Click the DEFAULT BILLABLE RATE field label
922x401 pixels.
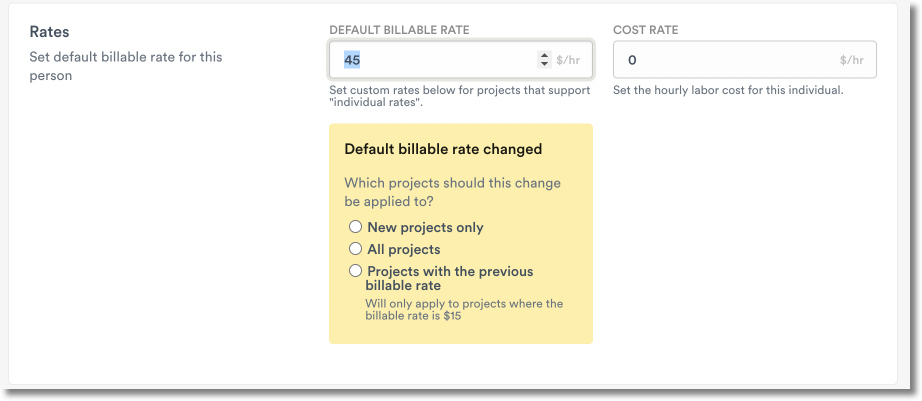pyautogui.click(x=399, y=30)
